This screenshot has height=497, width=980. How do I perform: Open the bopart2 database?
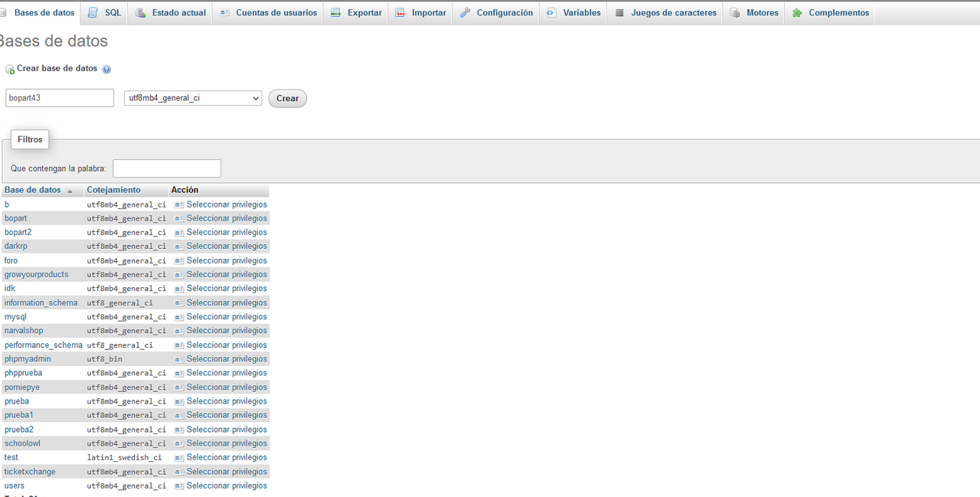[18, 232]
